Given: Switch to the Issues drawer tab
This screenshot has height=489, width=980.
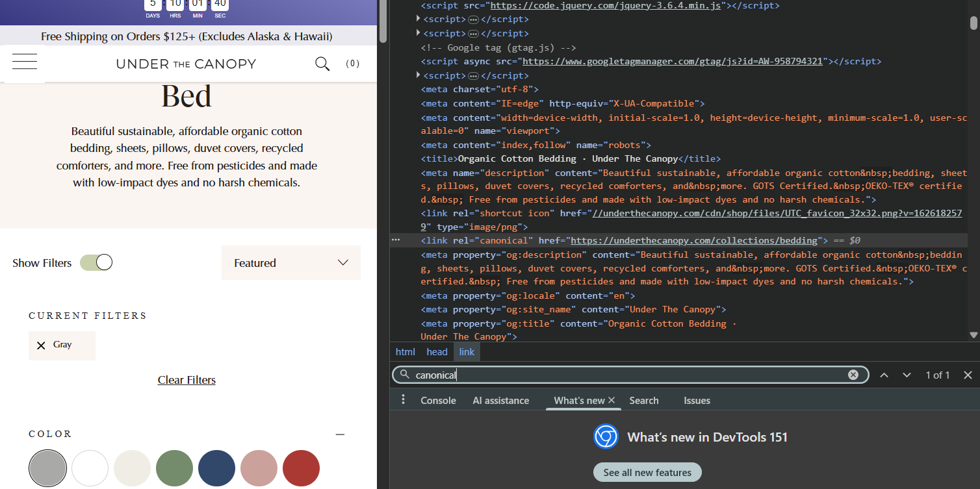Looking at the screenshot, I should 697,401.
